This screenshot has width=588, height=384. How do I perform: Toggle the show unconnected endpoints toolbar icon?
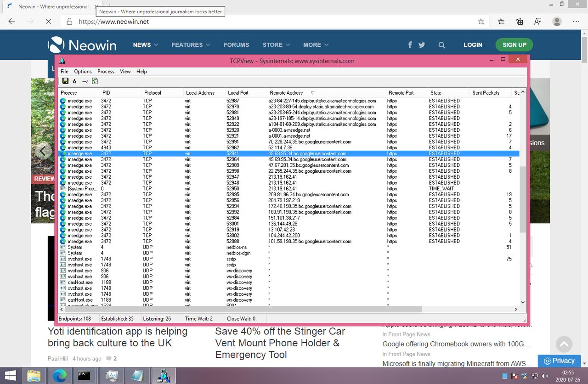(x=85, y=81)
